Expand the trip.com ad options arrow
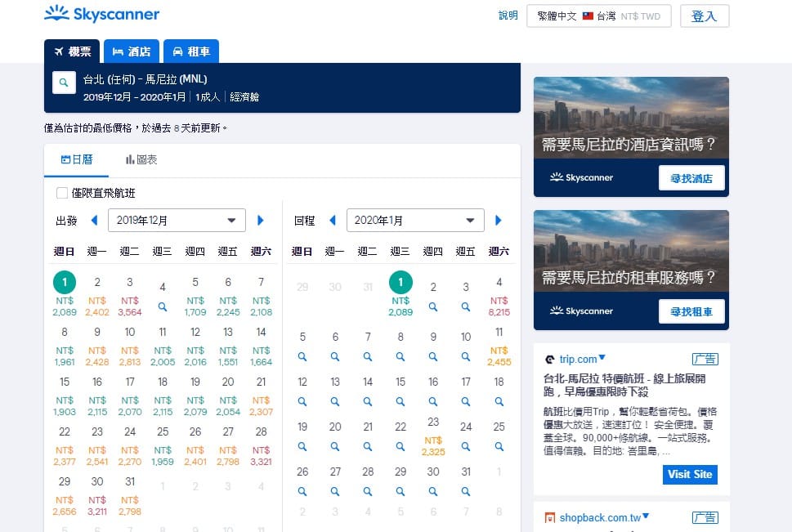 (x=602, y=358)
